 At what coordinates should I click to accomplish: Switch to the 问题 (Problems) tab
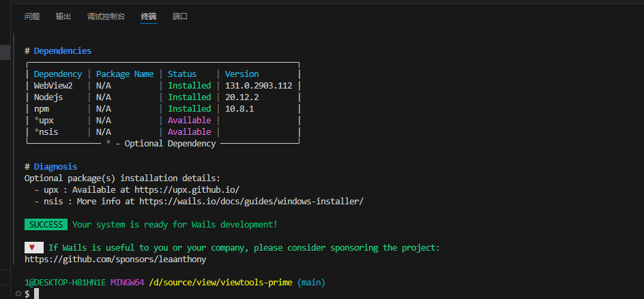pos(32,16)
